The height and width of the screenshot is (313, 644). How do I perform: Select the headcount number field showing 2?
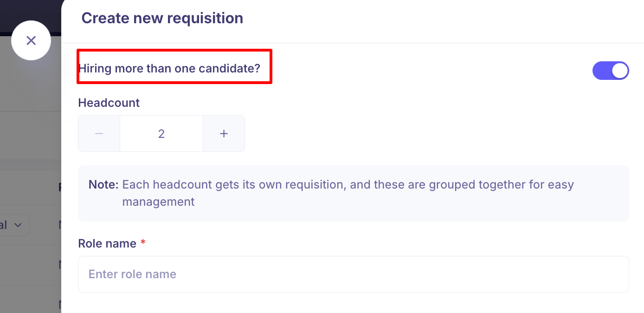click(x=161, y=134)
